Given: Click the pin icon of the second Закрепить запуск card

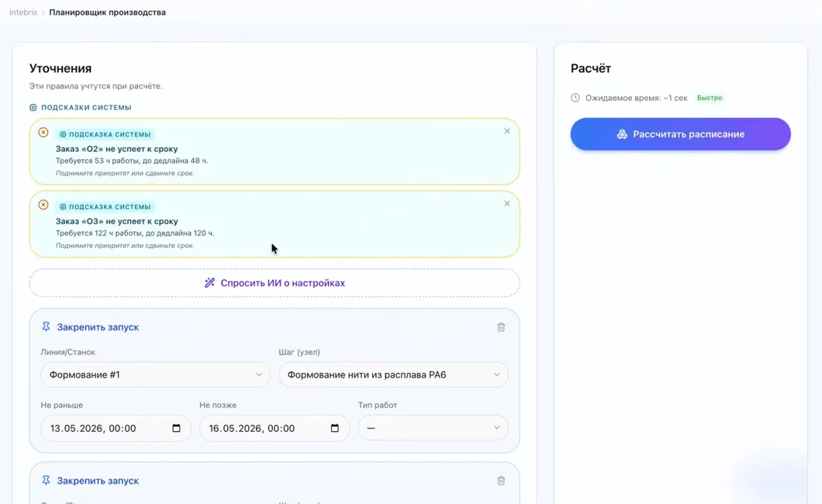Looking at the screenshot, I should [x=46, y=481].
